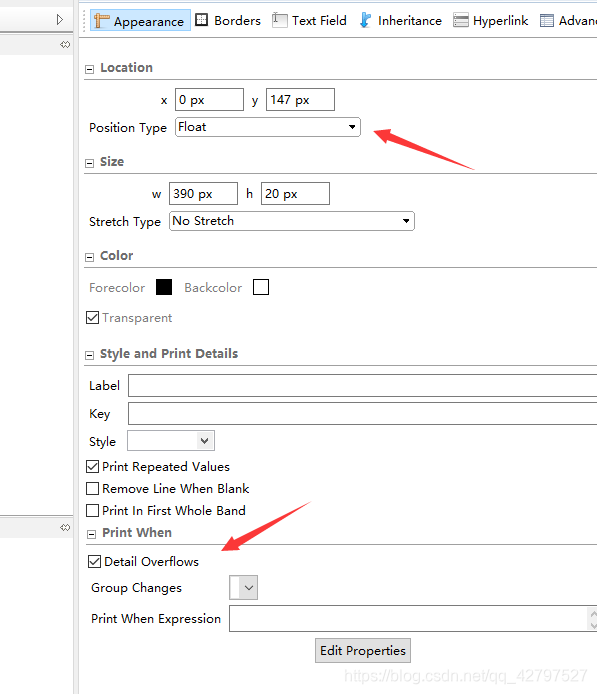Switch to the Text Field tab
The width and height of the screenshot is (597, 694).
[309, 20]
